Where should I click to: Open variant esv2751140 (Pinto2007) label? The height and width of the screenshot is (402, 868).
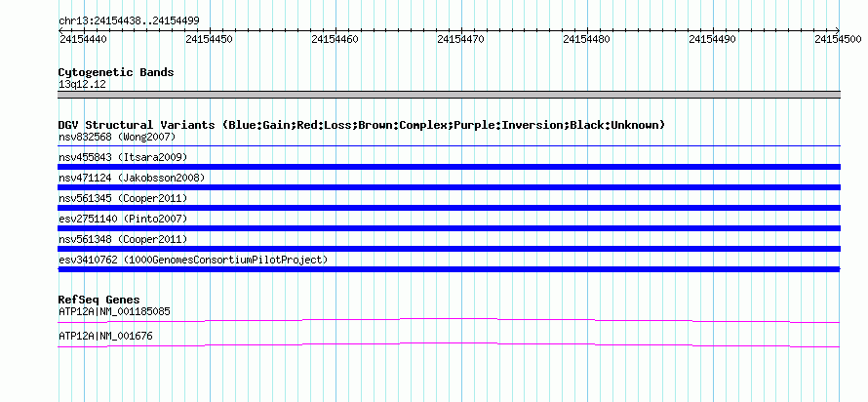point(123,219)
